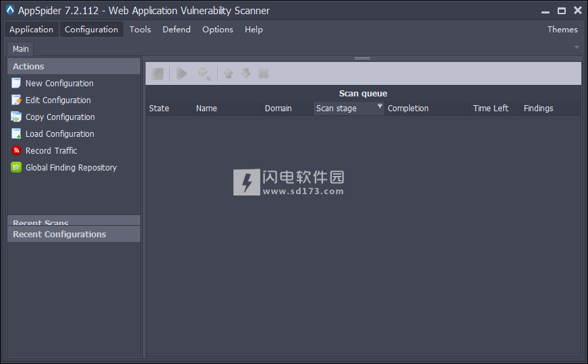Click the New Configuration page icon

tap(16, 83)
